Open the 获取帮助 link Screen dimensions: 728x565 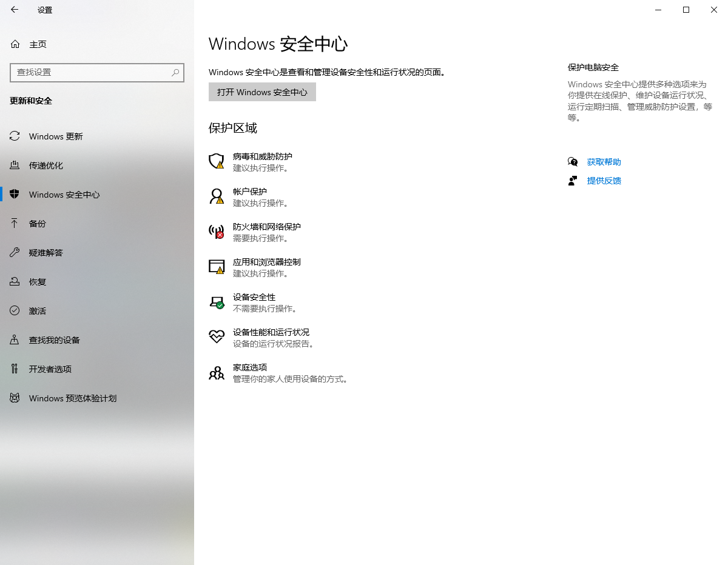604,162
